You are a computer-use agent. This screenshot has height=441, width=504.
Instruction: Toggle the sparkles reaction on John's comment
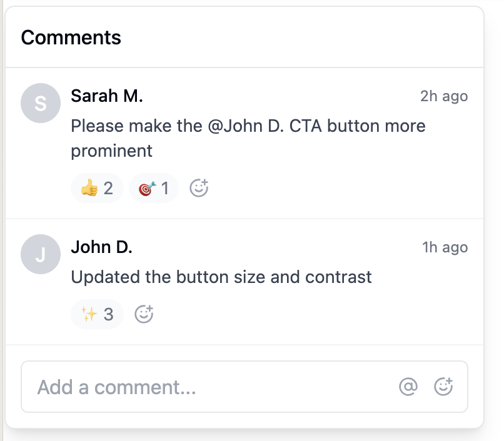click(97, 314)
